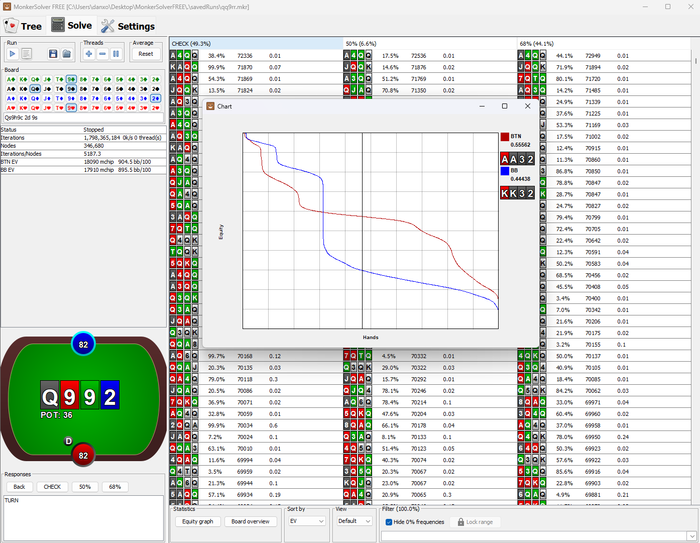Close the Chart window
This screenshot has width=700, height=543.
pos(528,106)
